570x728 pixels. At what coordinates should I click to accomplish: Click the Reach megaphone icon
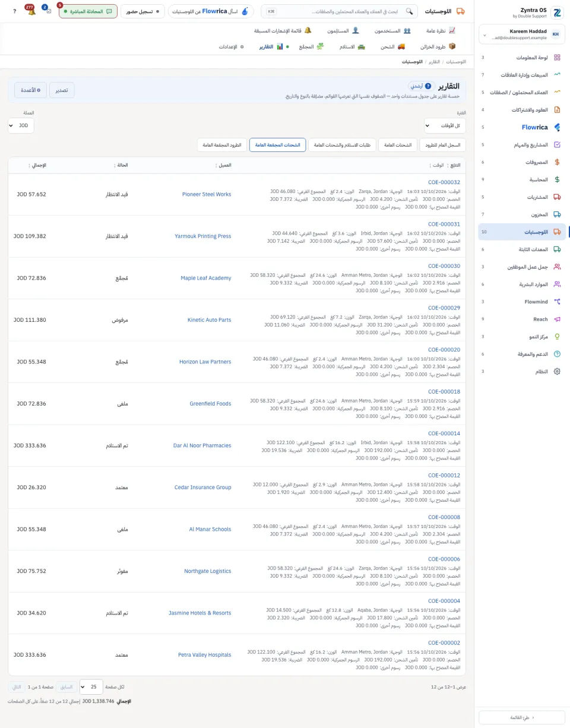click(557, 319)
